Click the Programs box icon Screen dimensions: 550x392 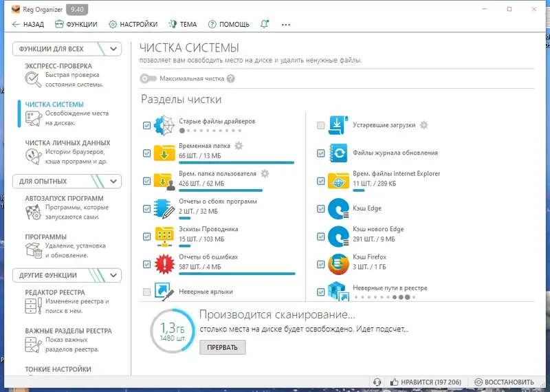(33, 250)
